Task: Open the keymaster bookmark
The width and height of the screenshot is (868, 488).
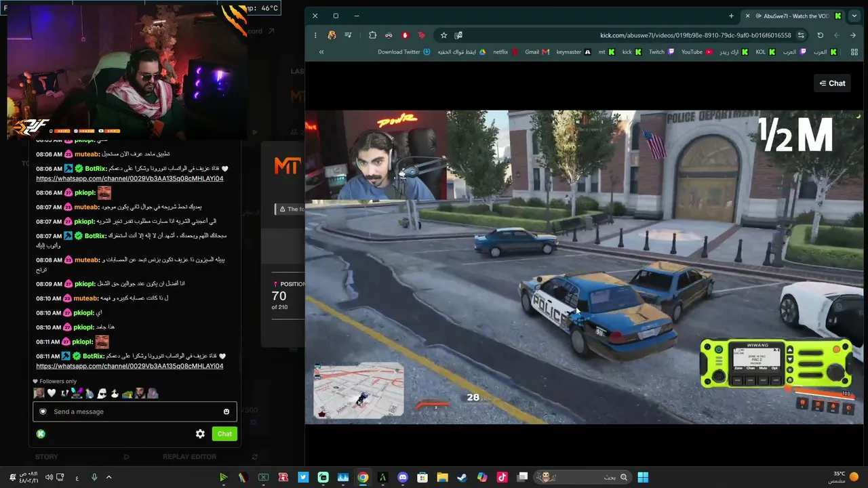Action: pyautogui.click(x=574, y=52)
